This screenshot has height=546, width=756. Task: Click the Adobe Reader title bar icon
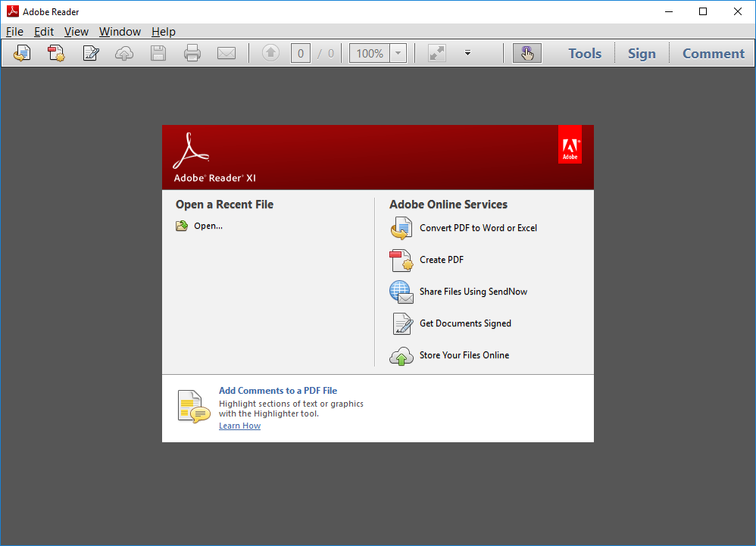click(13, 11)
